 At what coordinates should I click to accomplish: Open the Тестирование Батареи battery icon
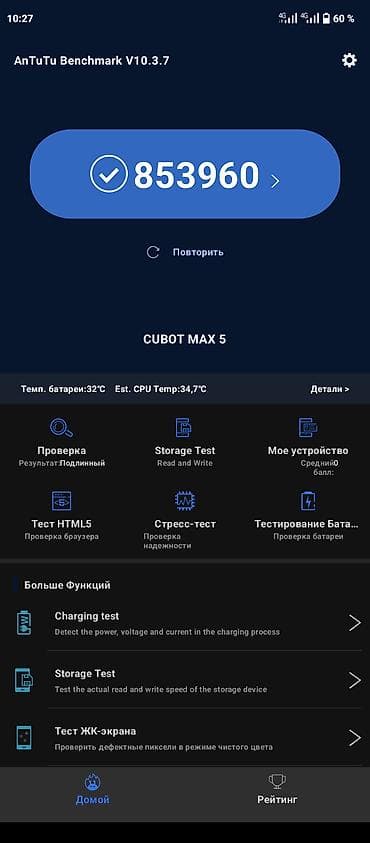(308, 501)
